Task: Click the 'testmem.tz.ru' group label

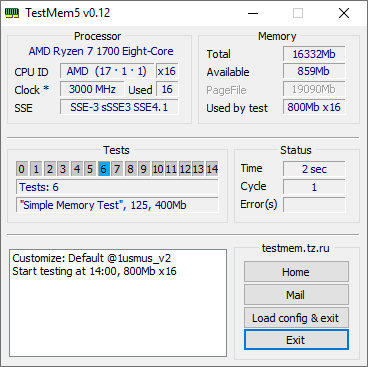Action: (x=296, y=248)
